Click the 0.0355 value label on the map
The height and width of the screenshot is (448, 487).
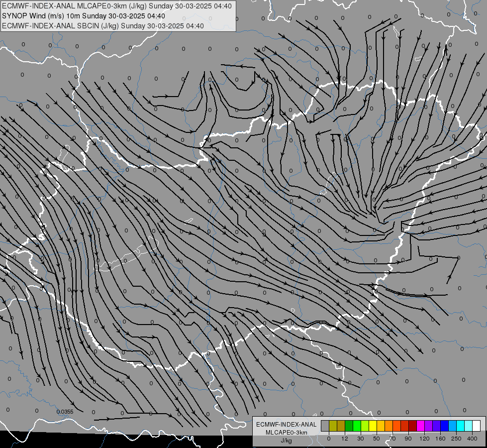tap(65, 412)
